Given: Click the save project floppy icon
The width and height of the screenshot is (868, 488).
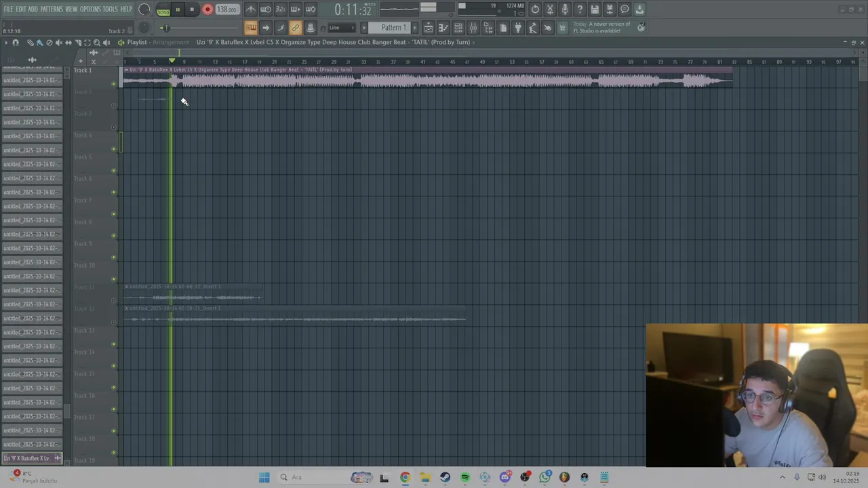Looking at the screenshot, I should 595,9.
